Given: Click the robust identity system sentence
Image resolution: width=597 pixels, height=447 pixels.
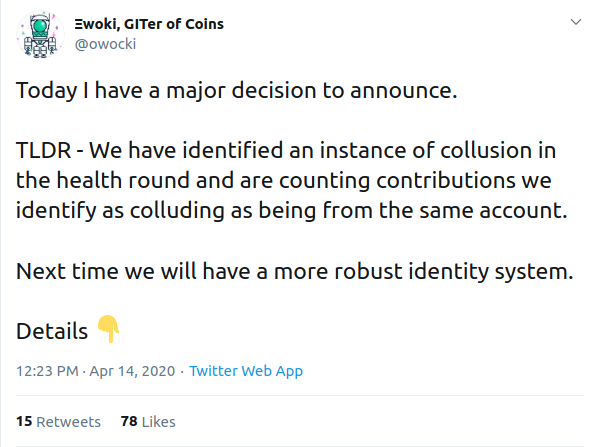Looking at the screenshot, I should click(295, 271).
